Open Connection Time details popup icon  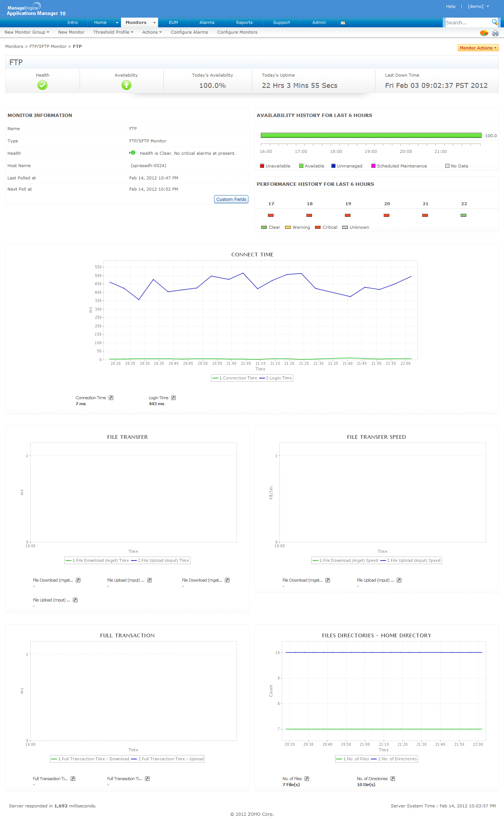click(x=111, y=398)
